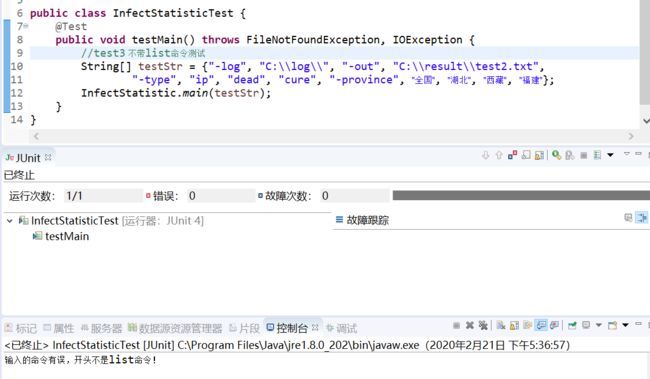Click the console output error message line
Screen dimensions: 650x379
click(x=81, y=360)
